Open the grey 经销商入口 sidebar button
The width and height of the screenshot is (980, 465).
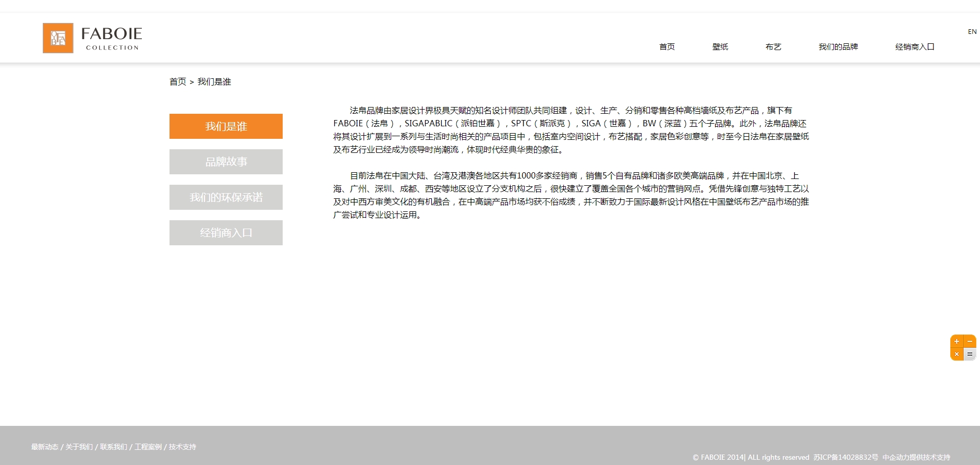226,233
